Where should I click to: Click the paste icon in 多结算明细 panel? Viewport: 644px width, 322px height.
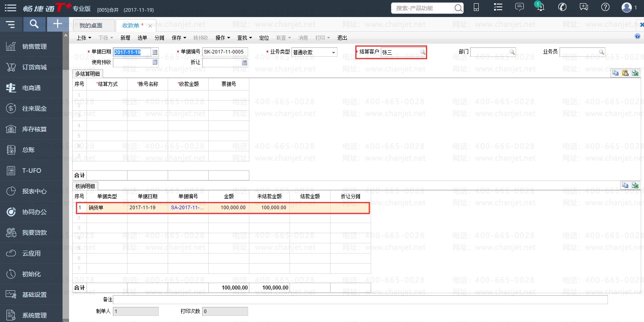click(x=625, y=73)
